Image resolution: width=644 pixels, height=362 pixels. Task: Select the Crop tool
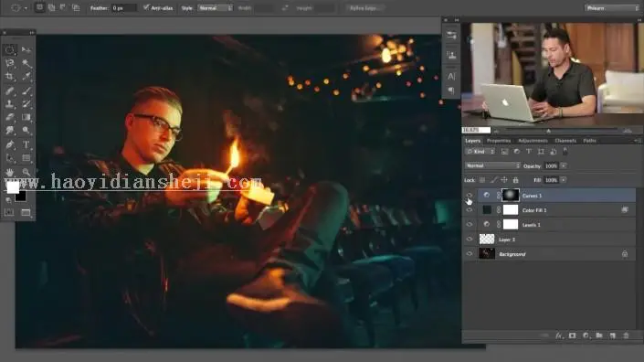click(x=9, y=77)
